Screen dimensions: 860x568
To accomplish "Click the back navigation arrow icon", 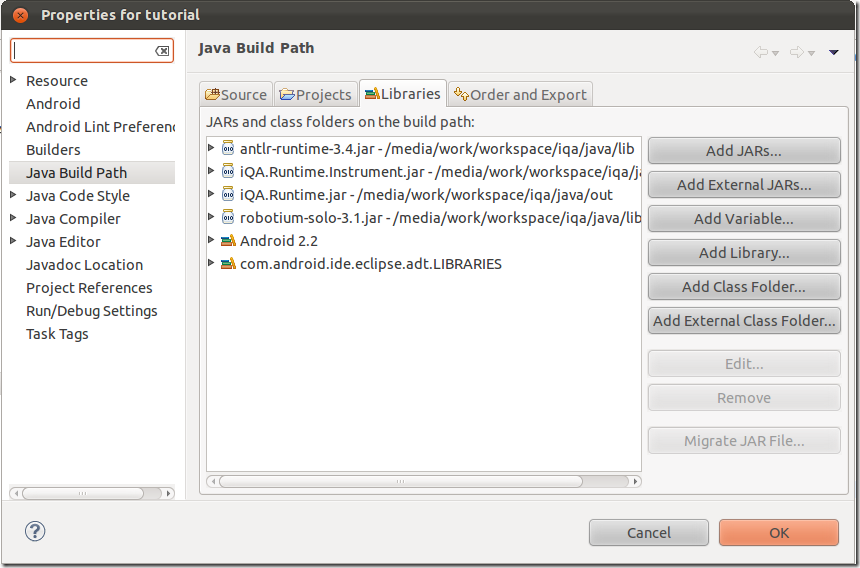I will click(x=761, y=52).
